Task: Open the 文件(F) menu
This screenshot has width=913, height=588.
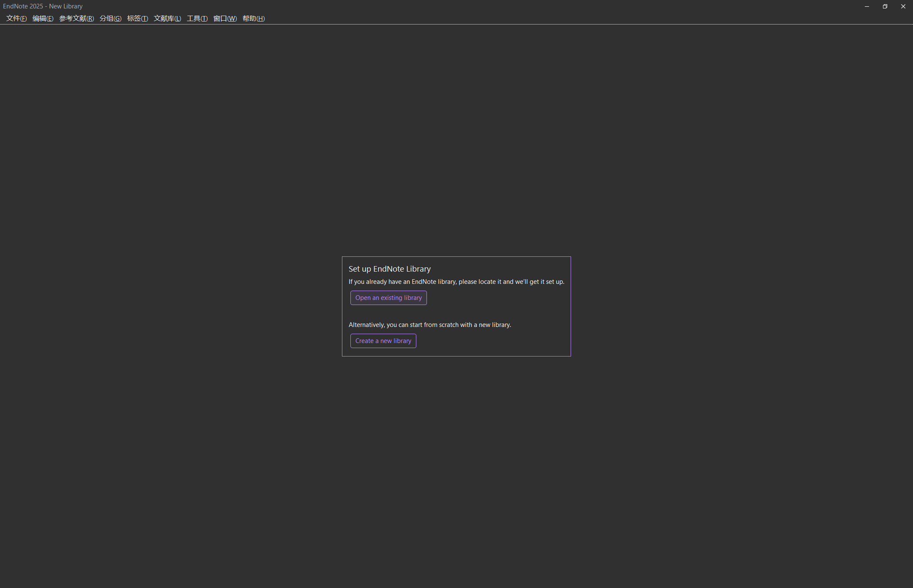Action: (x=16, y=19)
